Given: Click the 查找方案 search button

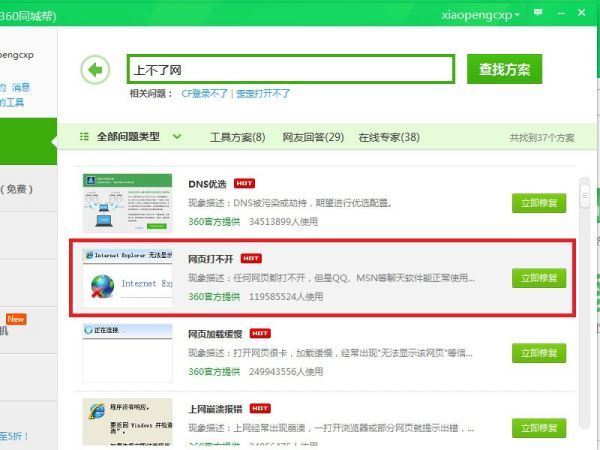Looking at the screenshot, I should point(504,70).
